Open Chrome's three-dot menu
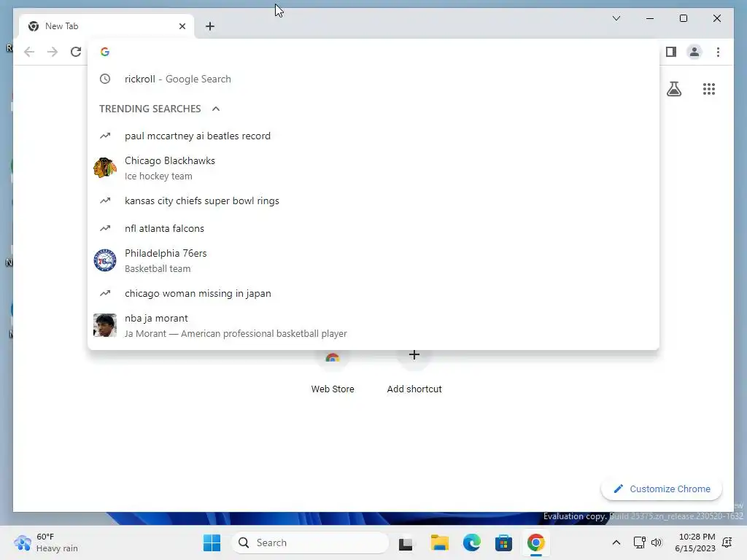This screenshot has height=560, width=747. tap(718, 52)
